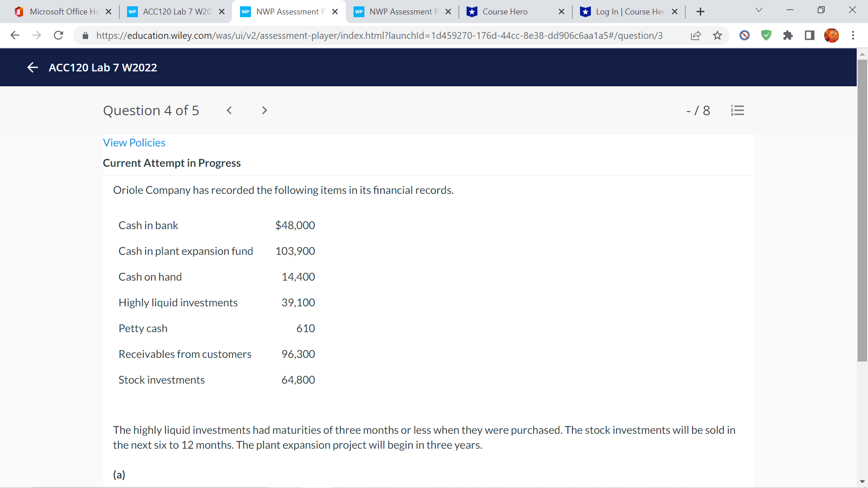868x488 pixels.
Task: Click the browser back navigation arrow
Action: 15,35
